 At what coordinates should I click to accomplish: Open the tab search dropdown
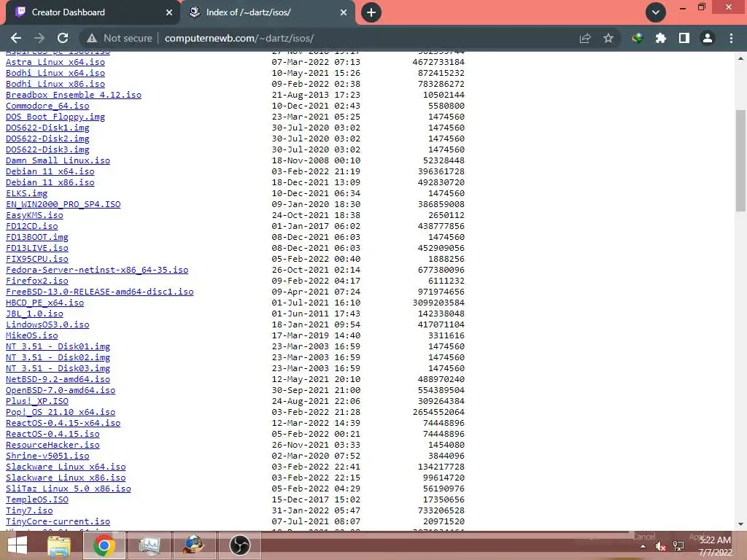click(656, 12)
